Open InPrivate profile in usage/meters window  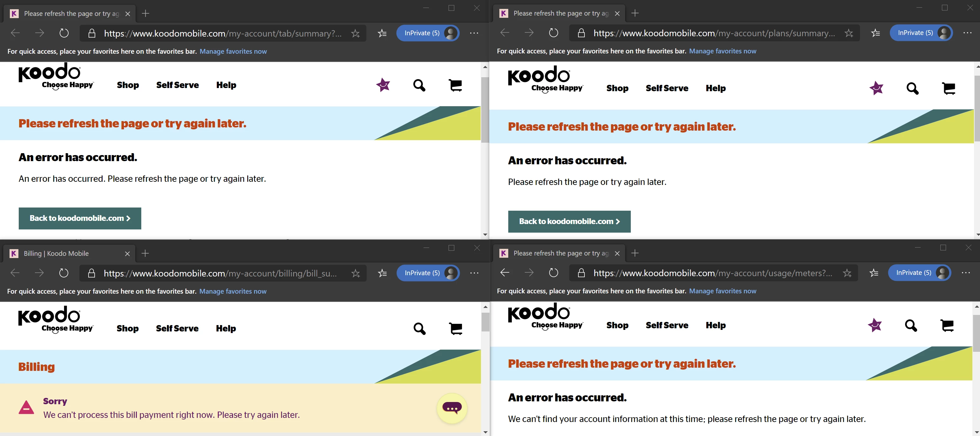click(x=919, y=273)
